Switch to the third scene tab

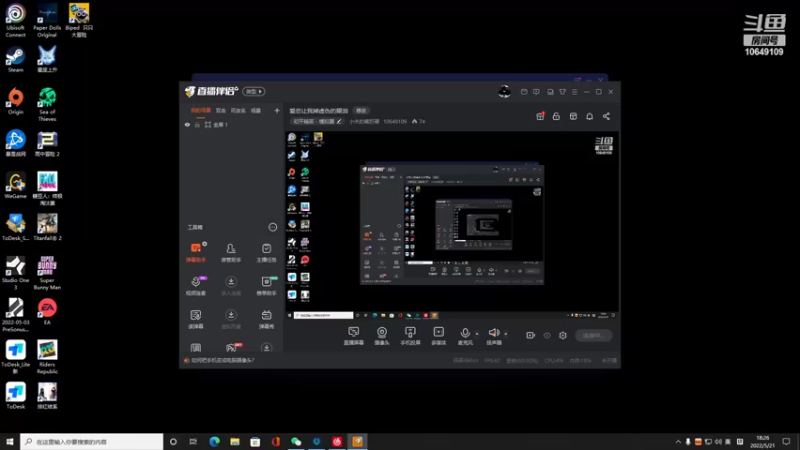(x=238, y=111)
